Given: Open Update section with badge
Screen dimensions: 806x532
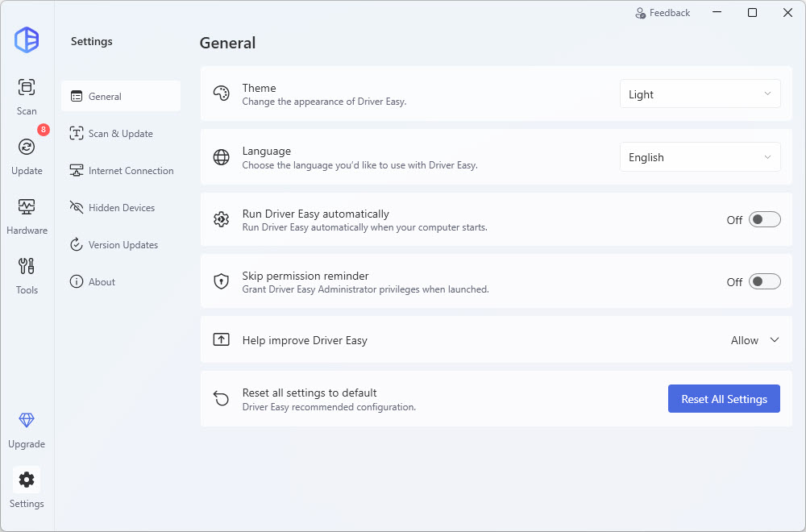Looking at the screenshot, I should [27, 147].
